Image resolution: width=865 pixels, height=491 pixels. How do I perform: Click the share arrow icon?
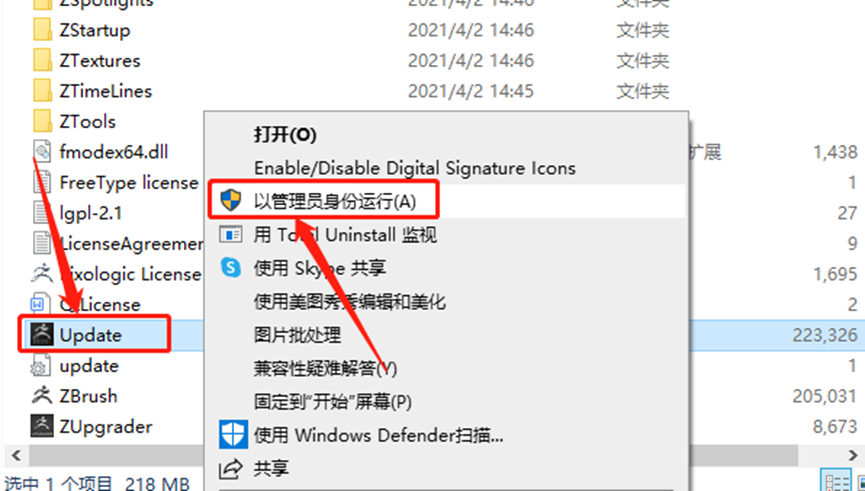click(231, 469)
